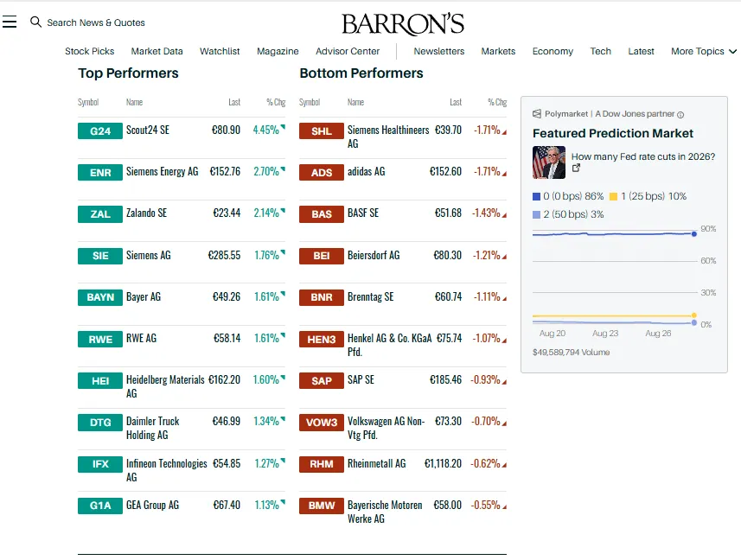
Task: Open Stock Picks section
Action: point(89,51)
